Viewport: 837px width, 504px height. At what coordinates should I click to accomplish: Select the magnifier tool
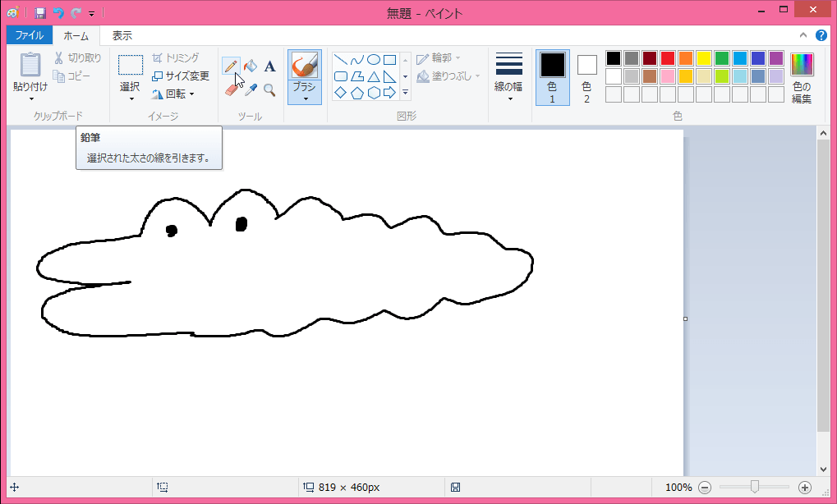(270, 90)
